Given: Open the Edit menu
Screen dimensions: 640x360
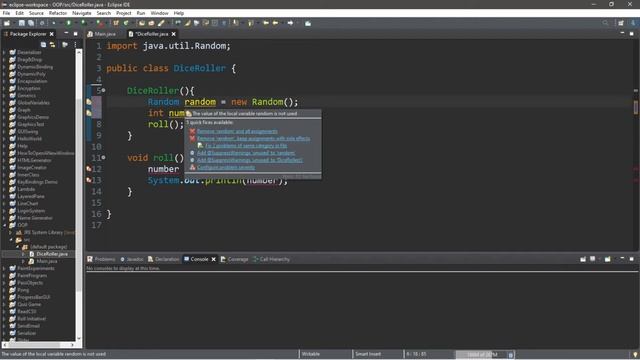Looking at the screenshot, I should pos(19,13).
